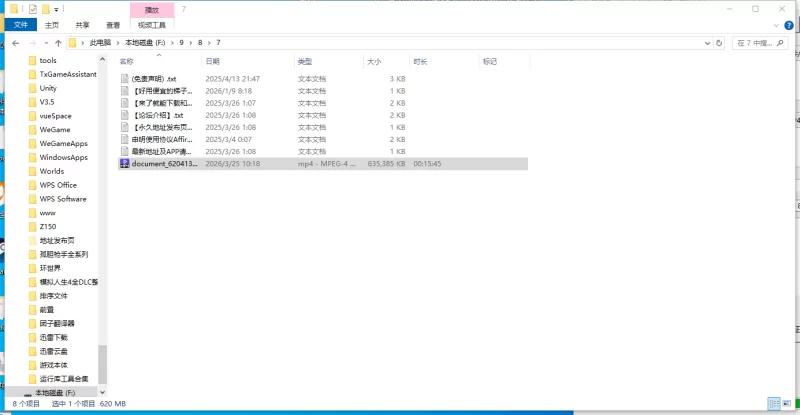
Task: Select the Worlds folder icon in sidebar
Action: (33, 171)
